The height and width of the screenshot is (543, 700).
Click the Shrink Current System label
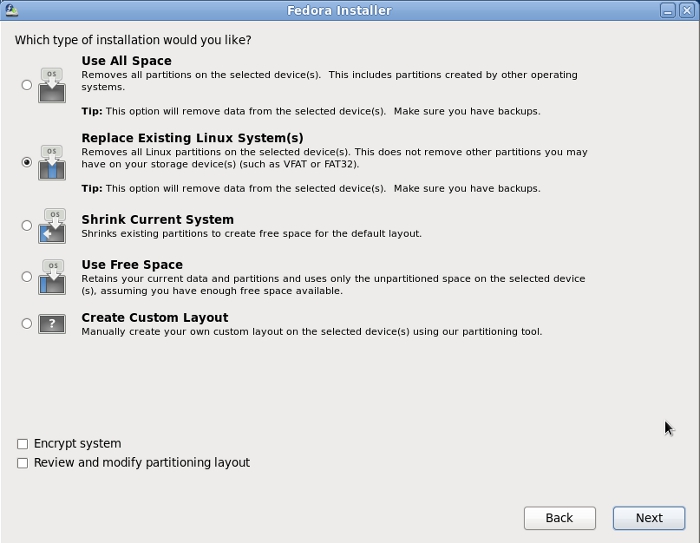(x=157, y=220)
